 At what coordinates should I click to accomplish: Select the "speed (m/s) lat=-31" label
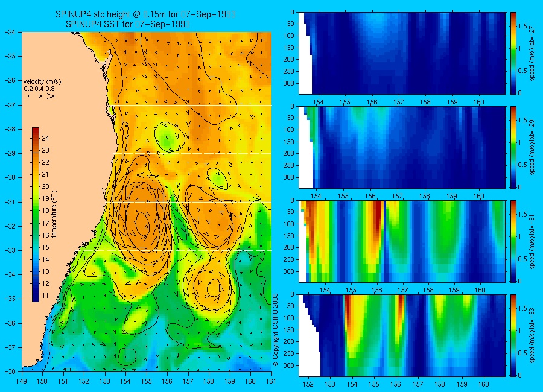pos(532,241)
